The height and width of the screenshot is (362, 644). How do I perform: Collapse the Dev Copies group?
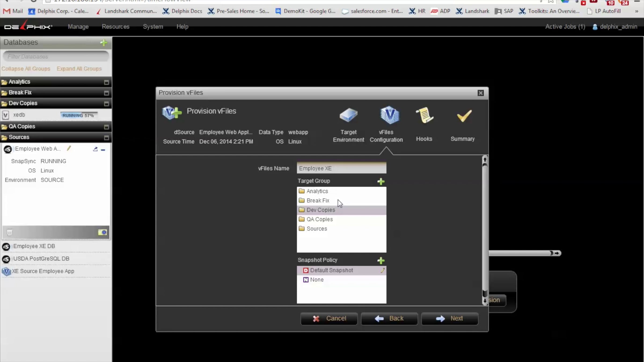click(106, 104)
